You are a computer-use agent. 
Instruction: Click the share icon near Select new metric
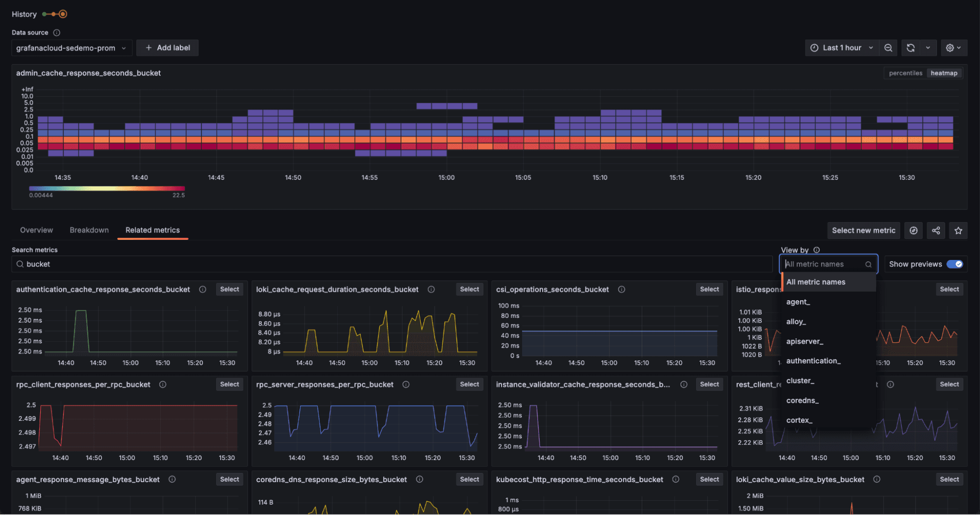tap(936, 230)
